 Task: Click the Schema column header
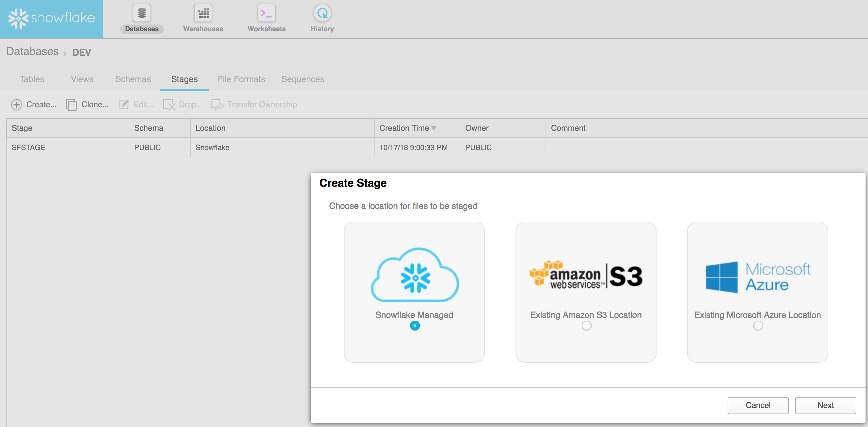(x=159, y=128)
